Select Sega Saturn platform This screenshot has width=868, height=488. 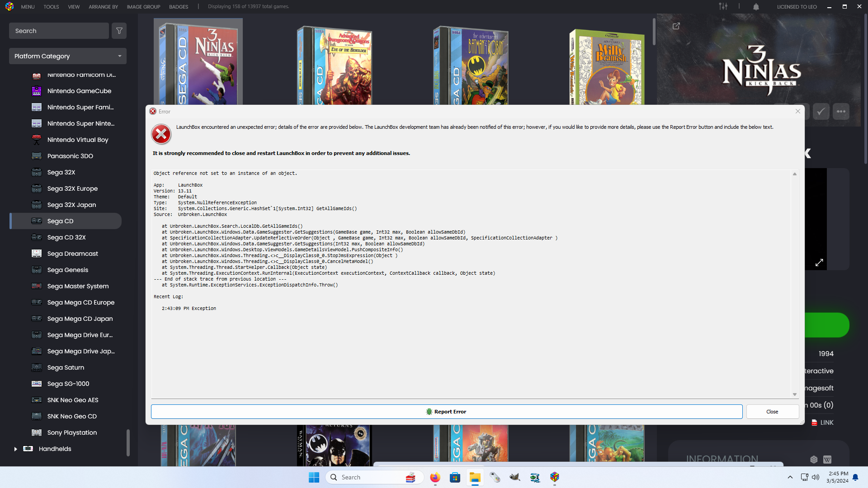(66, 367)
